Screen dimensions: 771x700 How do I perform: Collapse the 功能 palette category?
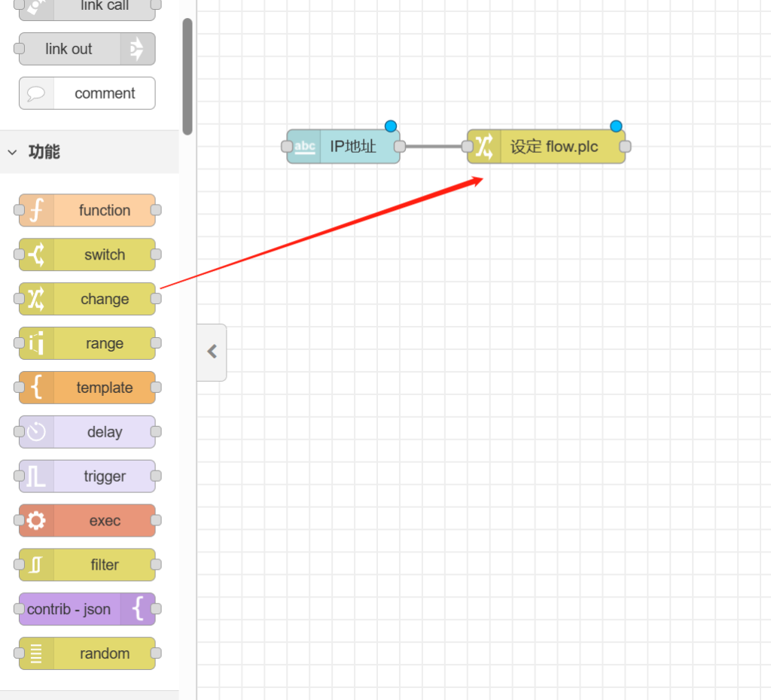pos(13,152)
